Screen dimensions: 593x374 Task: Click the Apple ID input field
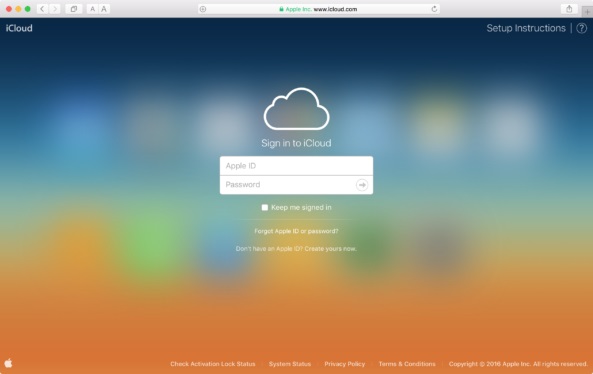(296, 166)
